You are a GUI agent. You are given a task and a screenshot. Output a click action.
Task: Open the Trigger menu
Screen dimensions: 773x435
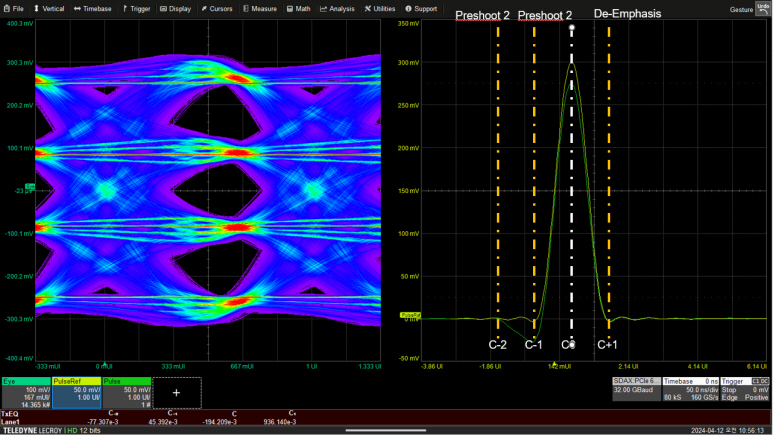click(x=137, y=8)
